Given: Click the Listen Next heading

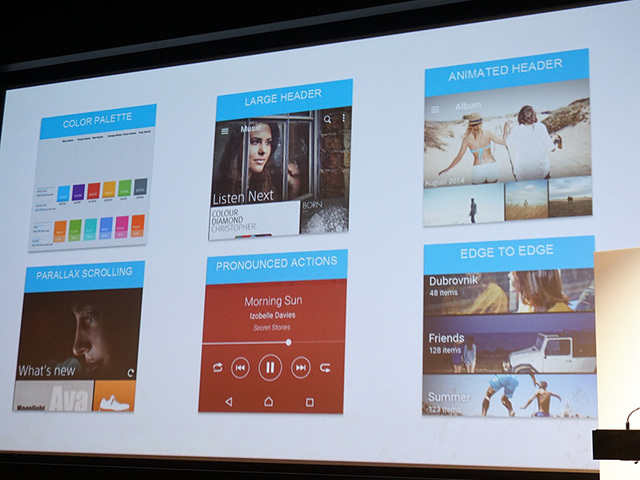Looking at the screenshot, I should coord(243,198).
